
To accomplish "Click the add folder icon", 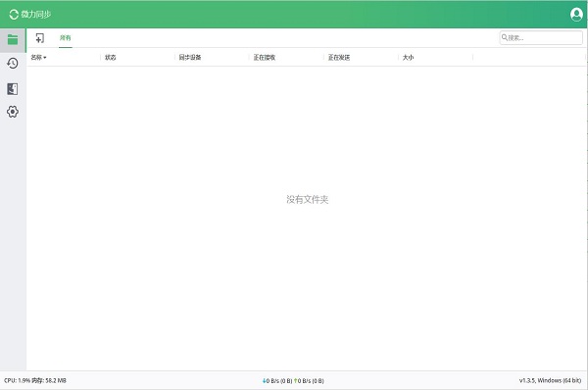I will 40,38.
